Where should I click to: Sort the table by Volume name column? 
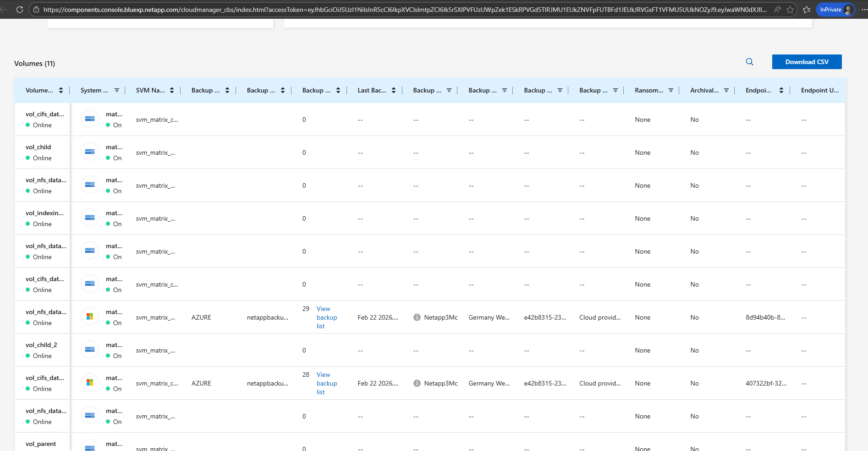61,90
